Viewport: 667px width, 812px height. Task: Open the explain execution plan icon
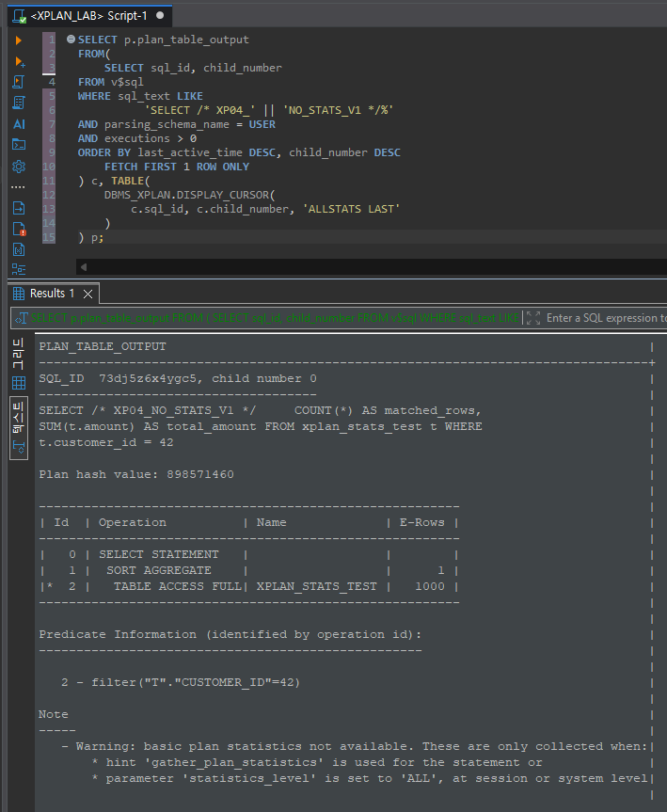click(19, 103)
